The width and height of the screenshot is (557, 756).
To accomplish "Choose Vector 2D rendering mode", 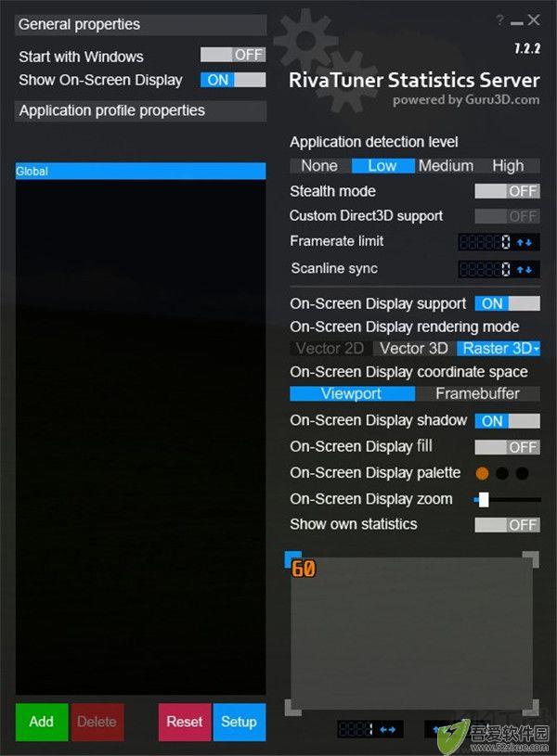I will [330, 348].
